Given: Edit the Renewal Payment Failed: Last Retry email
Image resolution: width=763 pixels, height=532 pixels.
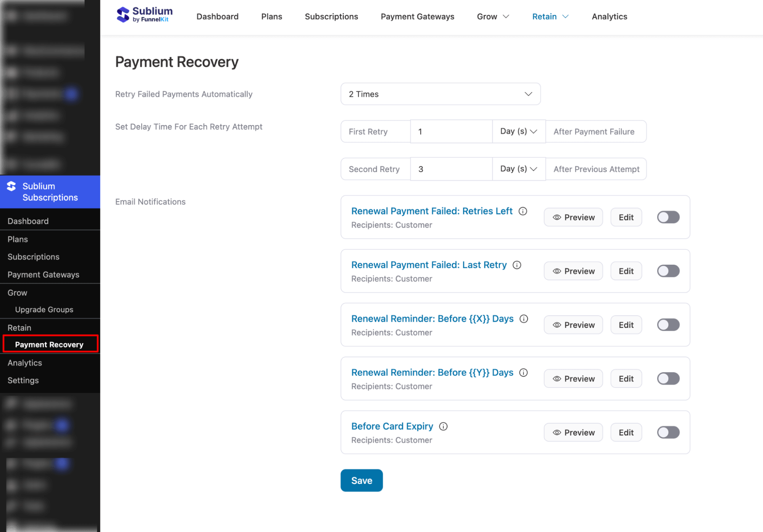Looking at the screenshot, I should [626, 271].
